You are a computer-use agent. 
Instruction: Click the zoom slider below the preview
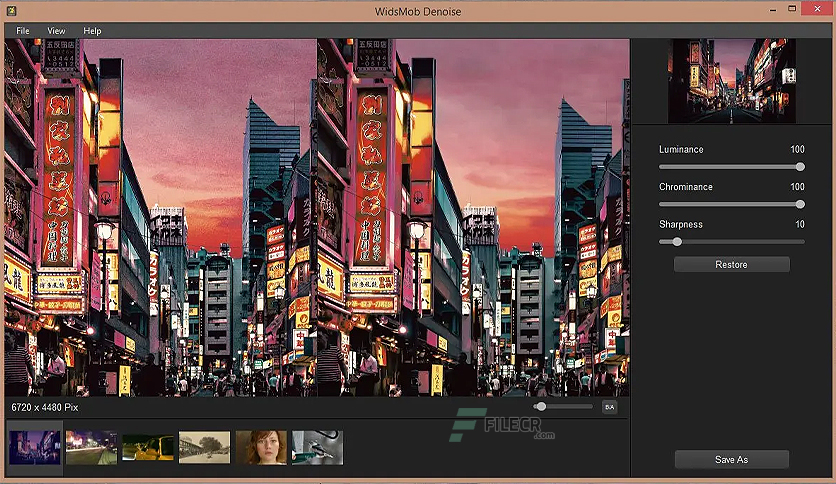coord(562,406)
